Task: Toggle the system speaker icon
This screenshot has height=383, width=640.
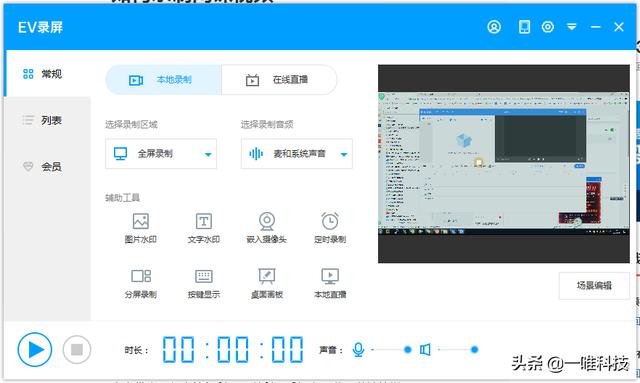Action: [x=425, y=350]
